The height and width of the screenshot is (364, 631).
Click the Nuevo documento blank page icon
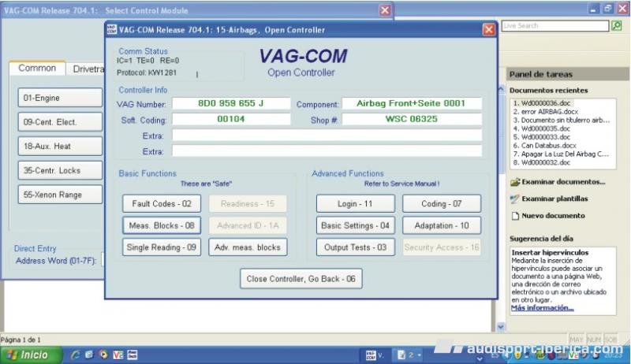pos(515,216)
